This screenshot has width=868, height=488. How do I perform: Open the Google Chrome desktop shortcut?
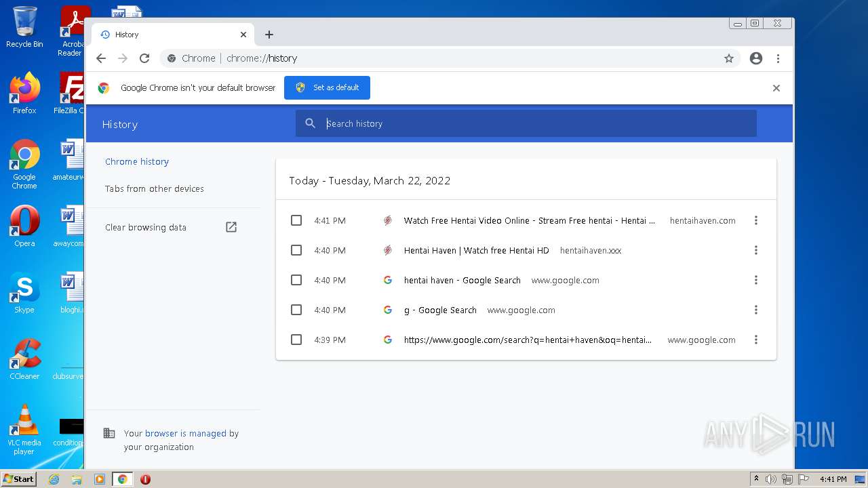pos(24,165)
